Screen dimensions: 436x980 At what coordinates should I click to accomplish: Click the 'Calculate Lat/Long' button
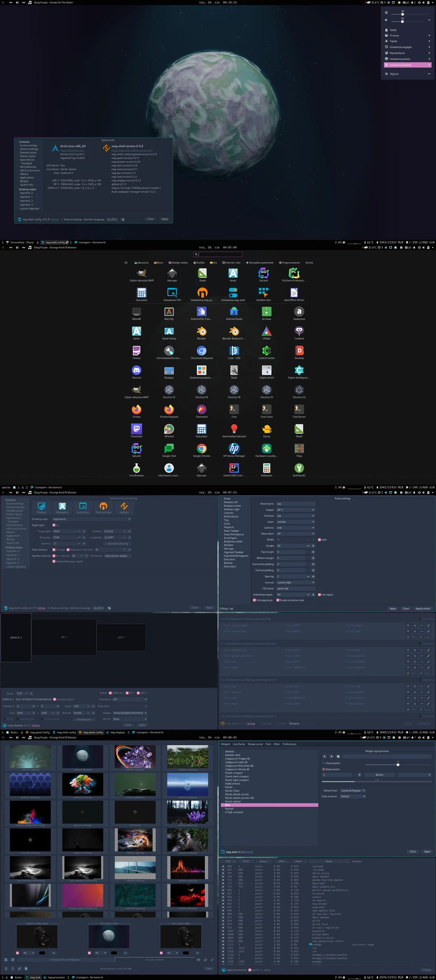pyautogui.click(x=117, y=544)
